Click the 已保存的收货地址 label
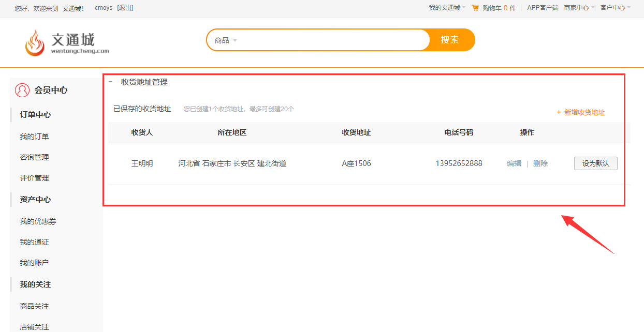This screenshot has height=332, width=644. [x=142, y=109]
